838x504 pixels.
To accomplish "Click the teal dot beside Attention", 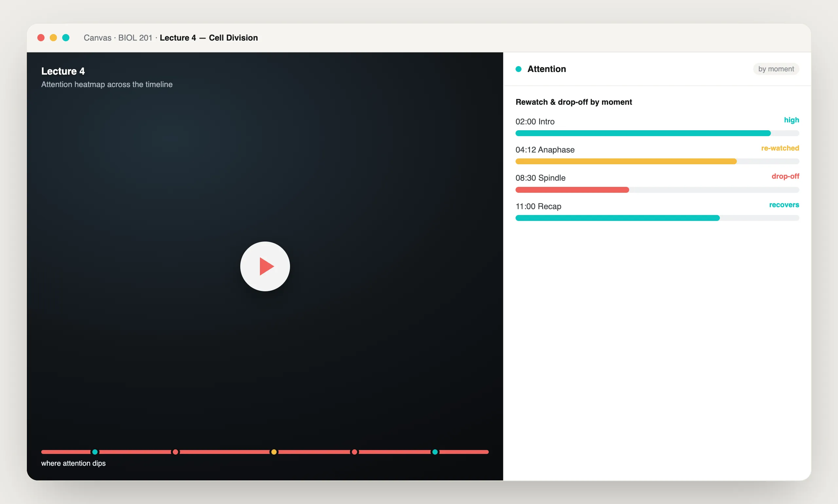I will (519, 69).
